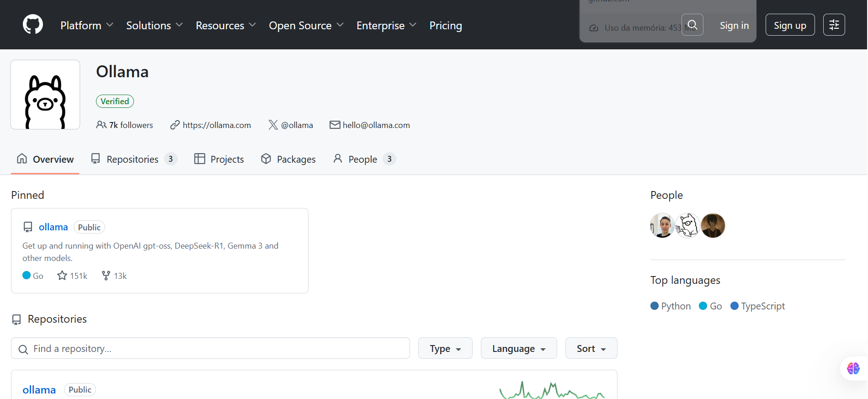Open the Type filter dropdown
The image size is (868, 399).
(445, 348)
